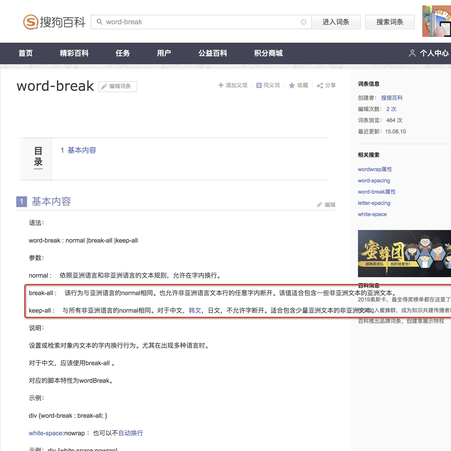Click the word-break page title

tap(55, 86)
